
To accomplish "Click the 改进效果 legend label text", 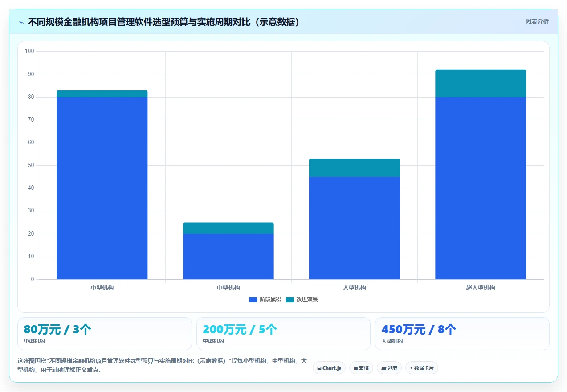I will (307, 299).
